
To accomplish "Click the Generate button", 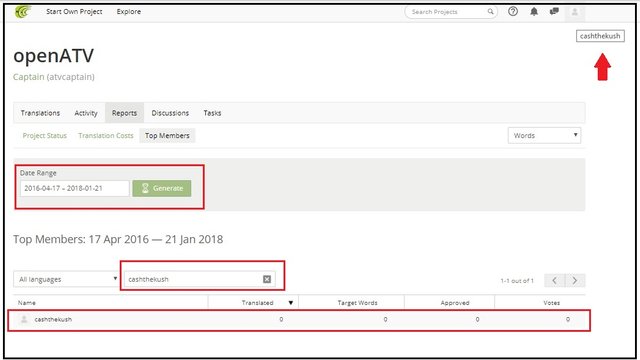I will tap(162, 188).
